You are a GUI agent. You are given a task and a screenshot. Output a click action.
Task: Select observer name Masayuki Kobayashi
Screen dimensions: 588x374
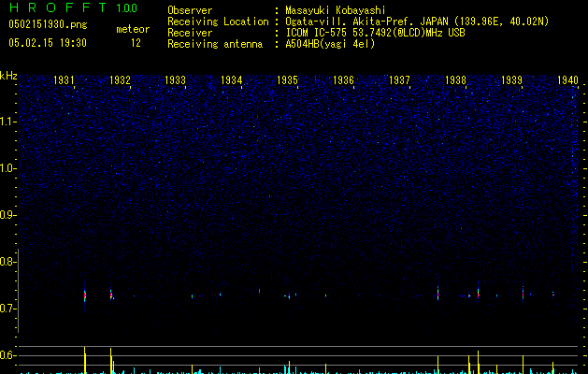click(x=336, y=10)
